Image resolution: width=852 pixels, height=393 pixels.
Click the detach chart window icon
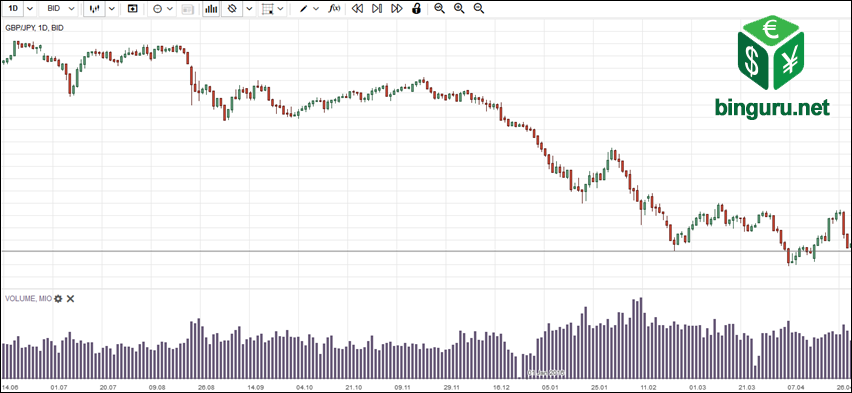click(x=132, y=9)
